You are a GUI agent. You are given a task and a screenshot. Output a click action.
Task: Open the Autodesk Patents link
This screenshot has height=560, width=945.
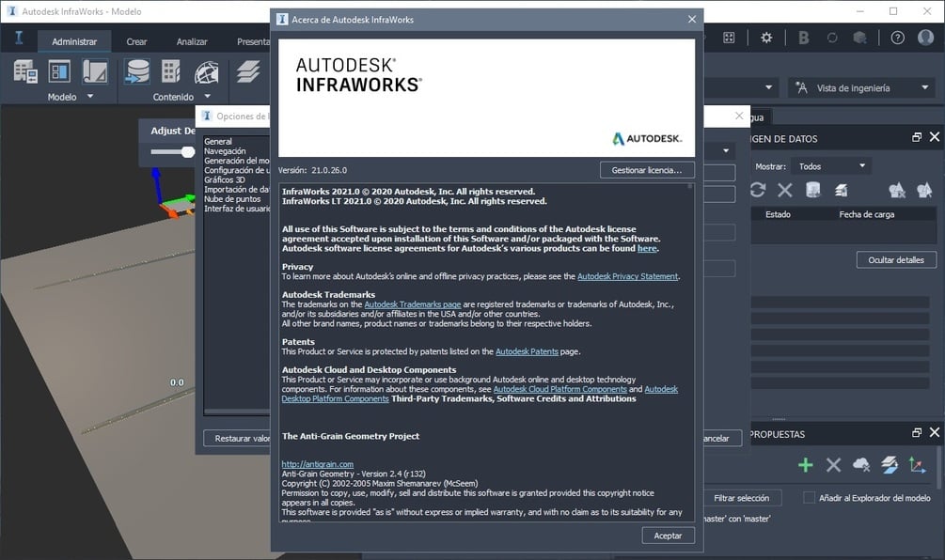click(x=527, y=351)
